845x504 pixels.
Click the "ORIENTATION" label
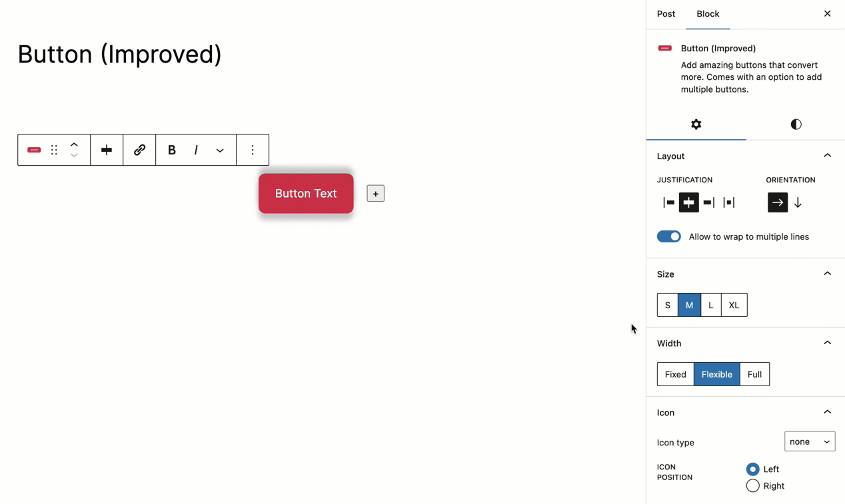click(790, 180)
